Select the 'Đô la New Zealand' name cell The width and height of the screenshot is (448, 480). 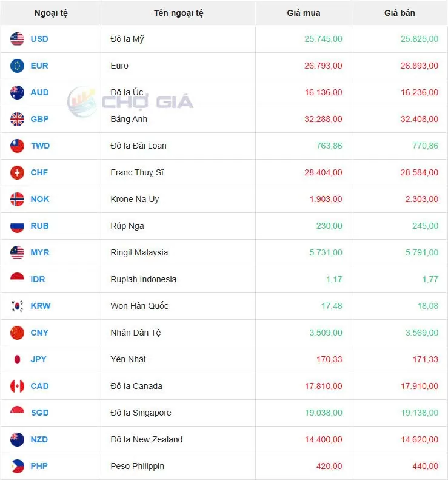[146, 439]
